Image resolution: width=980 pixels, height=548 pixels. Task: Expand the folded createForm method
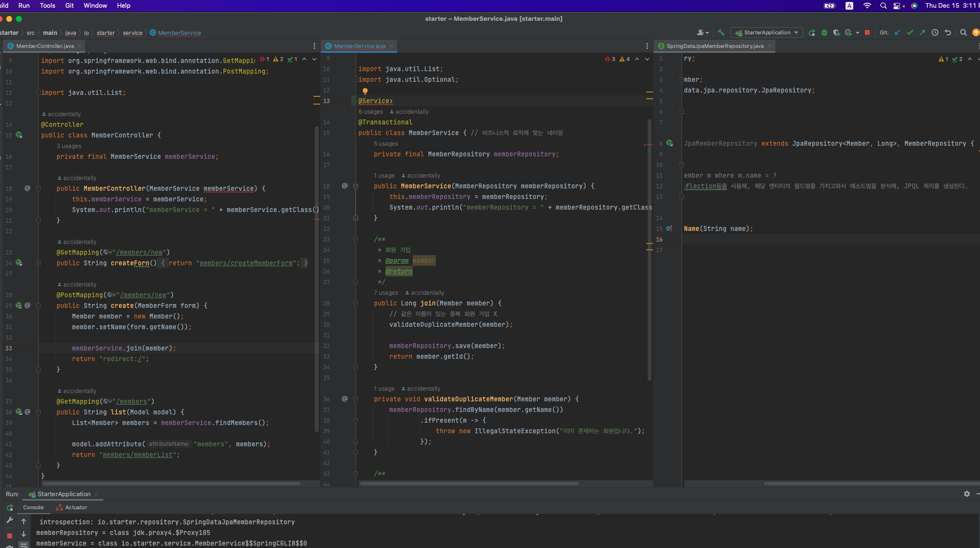(x=38, y=263)
